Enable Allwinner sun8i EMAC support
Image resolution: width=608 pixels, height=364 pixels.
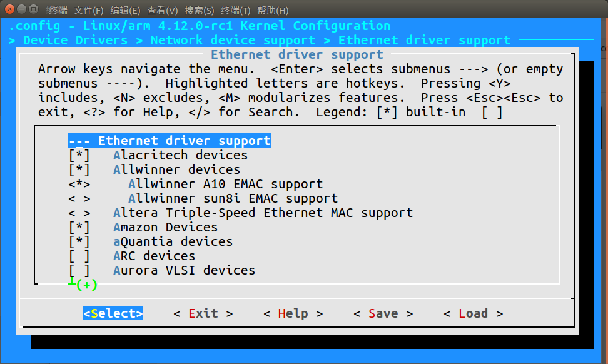pos(79,199)
